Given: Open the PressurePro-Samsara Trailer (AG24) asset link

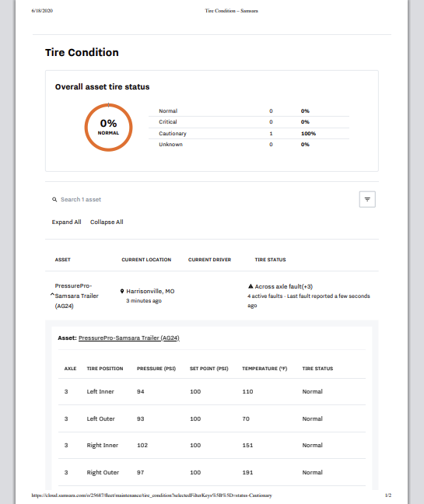Looking at the screenshot, I should 129,338.
